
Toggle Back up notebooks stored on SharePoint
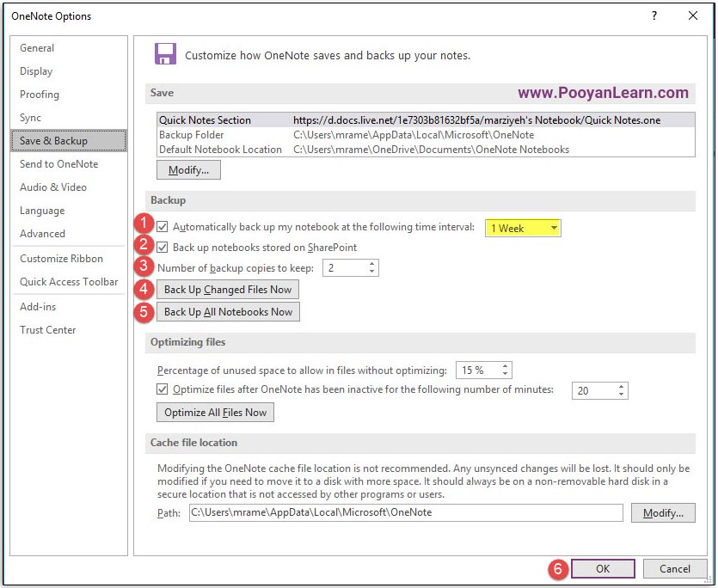163,248
